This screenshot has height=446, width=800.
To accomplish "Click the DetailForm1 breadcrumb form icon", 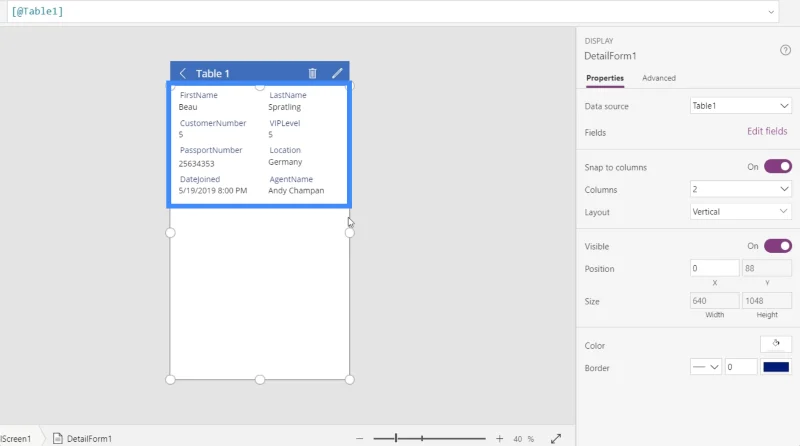I will pyautogui.click(x=58, y=439).
